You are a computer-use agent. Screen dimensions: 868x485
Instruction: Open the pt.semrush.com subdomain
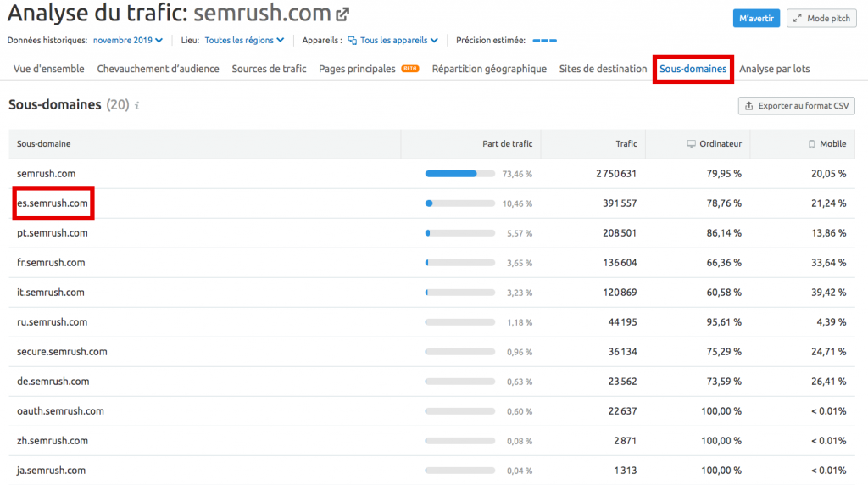point(52,233)
